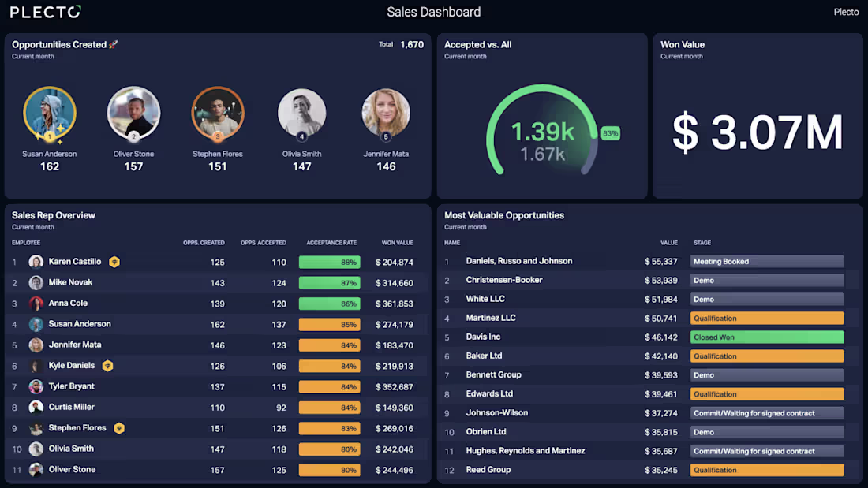Click Tyler Bryant's small avatar in table
Screen dimensions: 868x488
click(36, 386)
